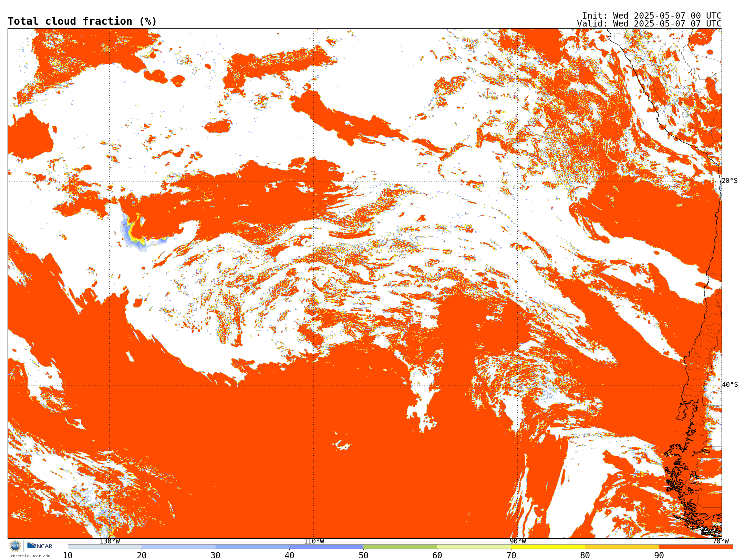Click the colorbar tick label 40
This screenshot has width=744, height=560.
point(289,555)
